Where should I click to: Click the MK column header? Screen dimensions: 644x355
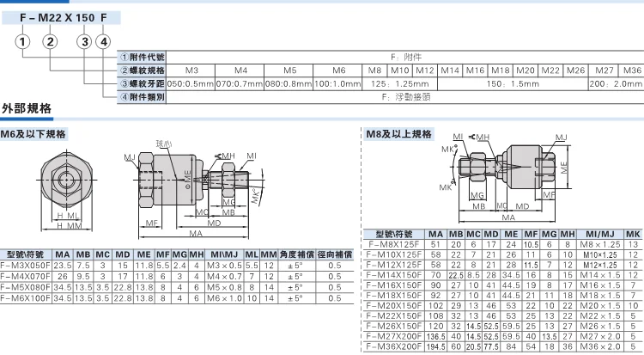[x=634, y=234]
